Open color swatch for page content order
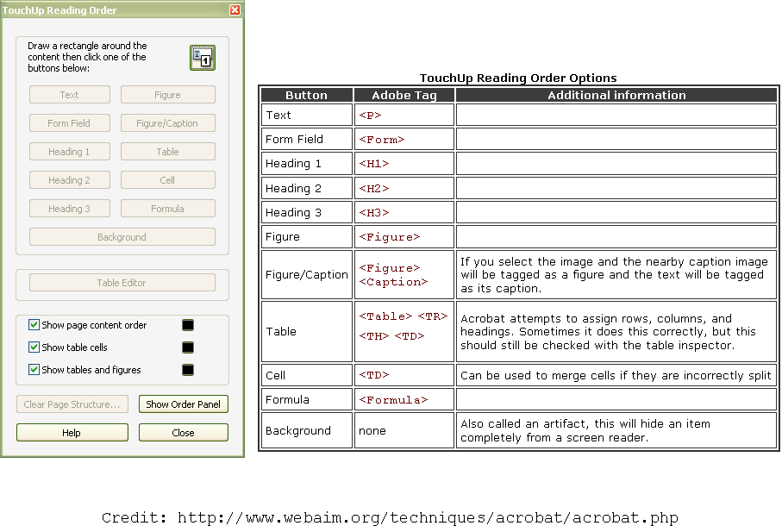This screenshot has height=532, width=782. point(188,325)
